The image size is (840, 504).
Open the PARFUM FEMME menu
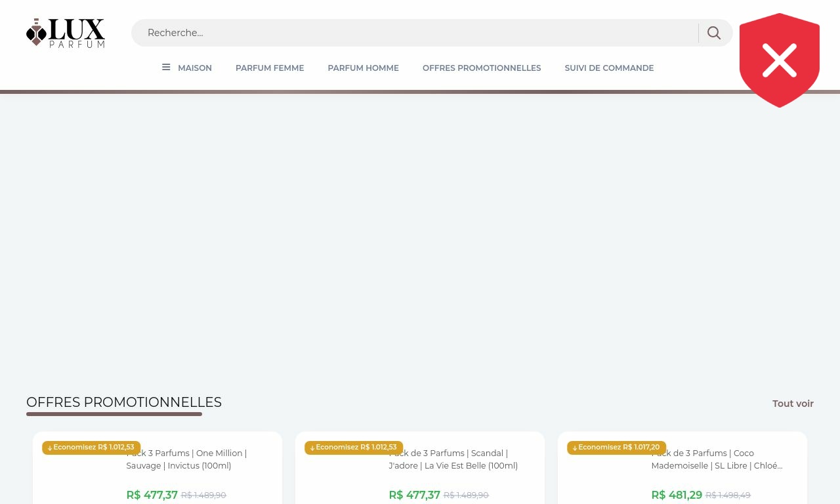[270, 68]
